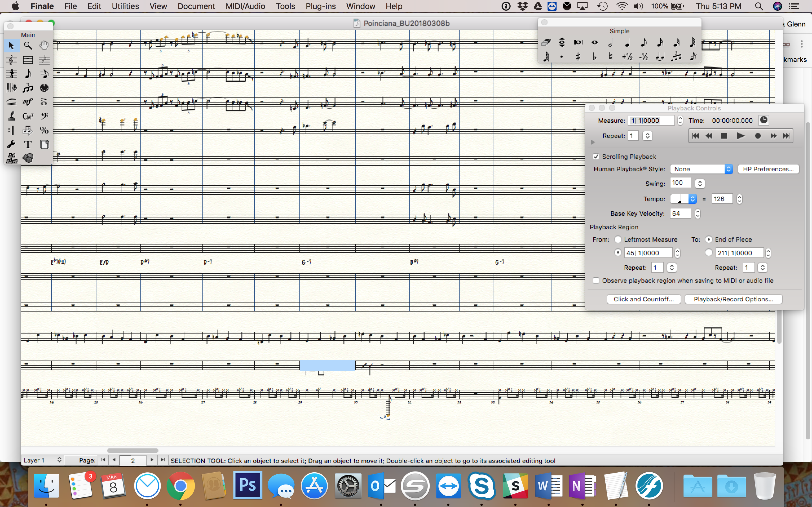The width and height of the screenshot is (812, 507).
Task: Select the Zoom tool in Main palette
Action: pyautogui.click(x=28, y=45)
